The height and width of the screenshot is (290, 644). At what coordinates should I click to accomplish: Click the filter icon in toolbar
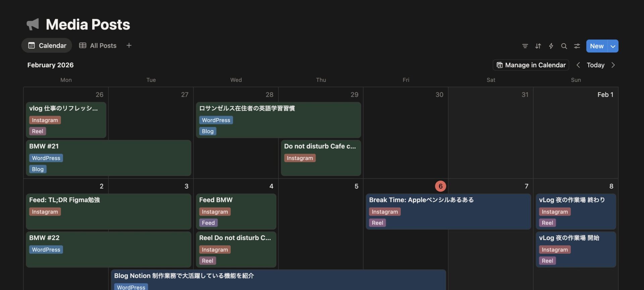525,46
